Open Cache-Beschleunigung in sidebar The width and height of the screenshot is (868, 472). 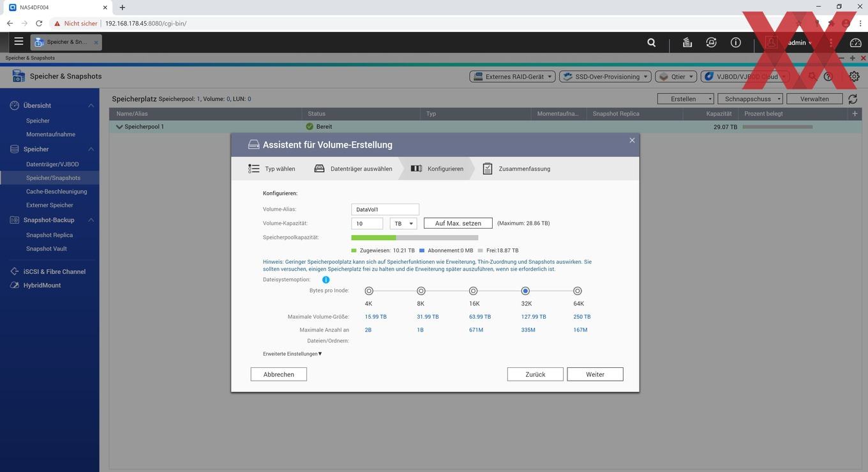(x=56, y=192)
